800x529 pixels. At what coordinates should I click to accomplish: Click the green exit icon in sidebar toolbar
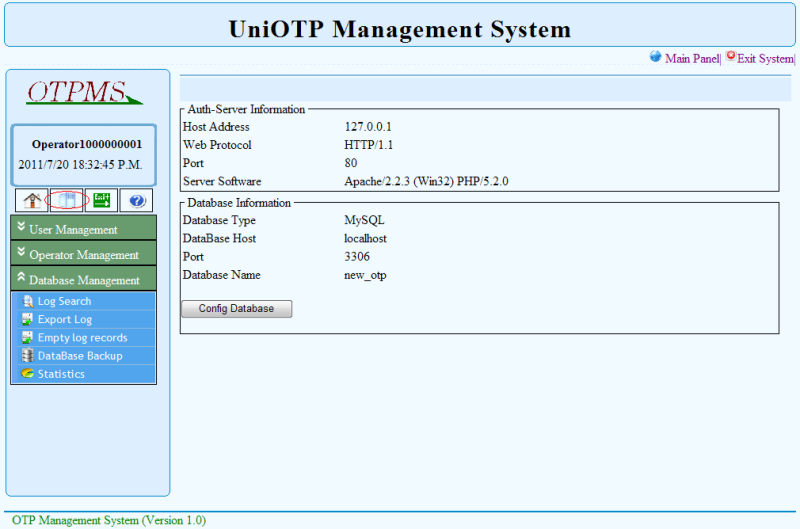click(102, 200)
